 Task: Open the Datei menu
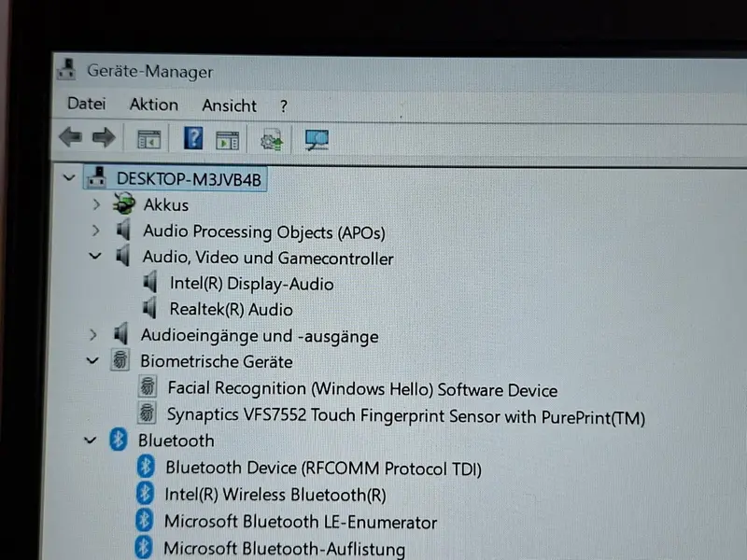pyautogui.click(x=86, y=104)
